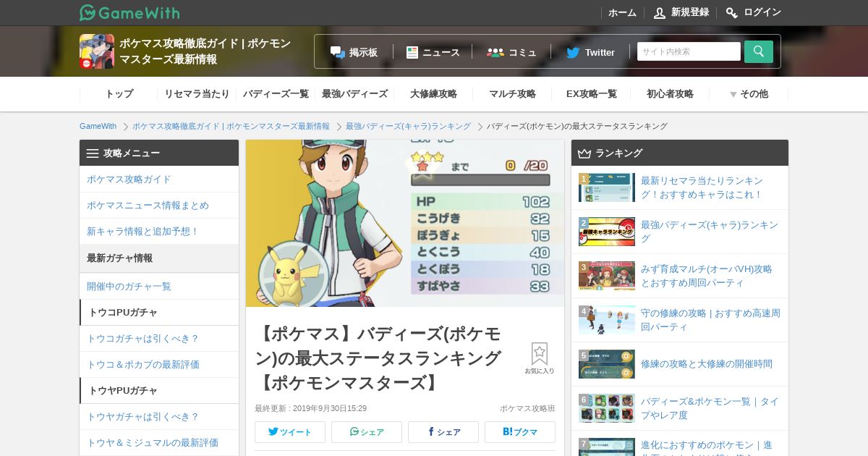
Task: Click the ランキング crown icon
Action: point(584,153)
